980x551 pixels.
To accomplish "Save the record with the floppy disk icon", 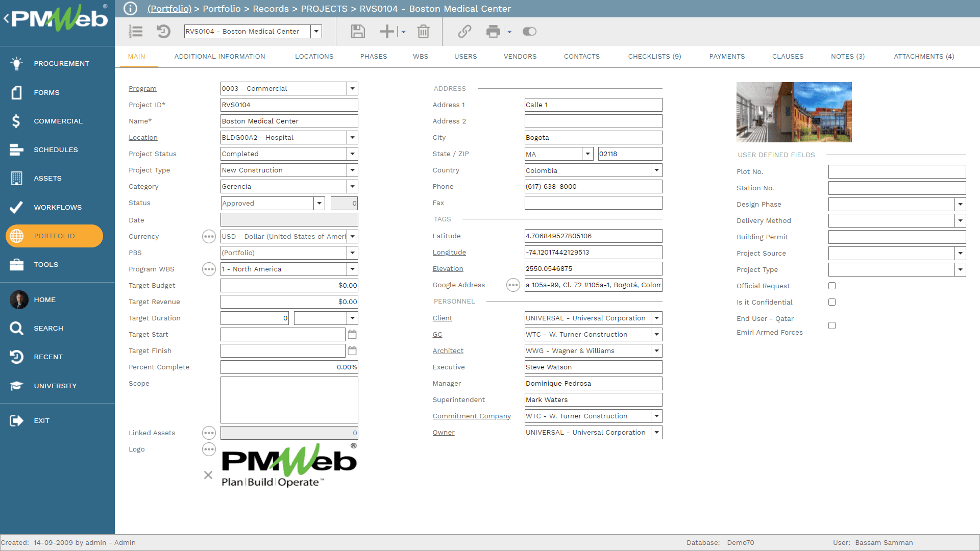I will [x=358, y=32].
